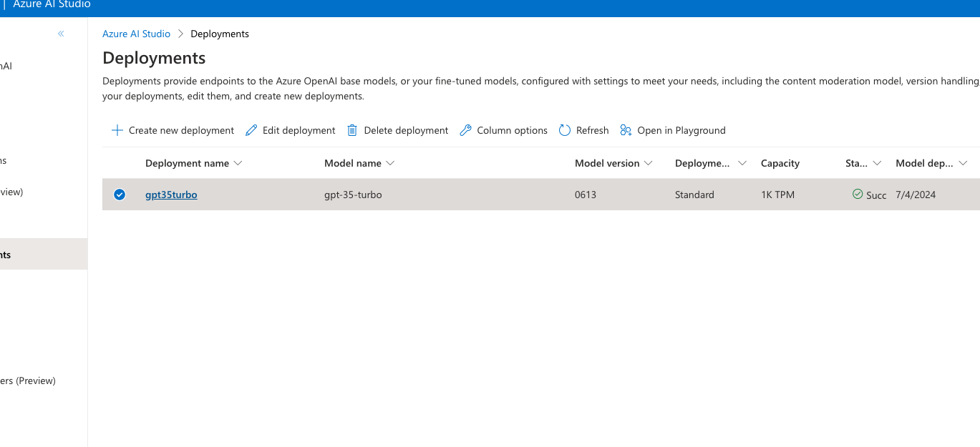
Task: Click the circular Refresh icon
Action: point(565,130)
